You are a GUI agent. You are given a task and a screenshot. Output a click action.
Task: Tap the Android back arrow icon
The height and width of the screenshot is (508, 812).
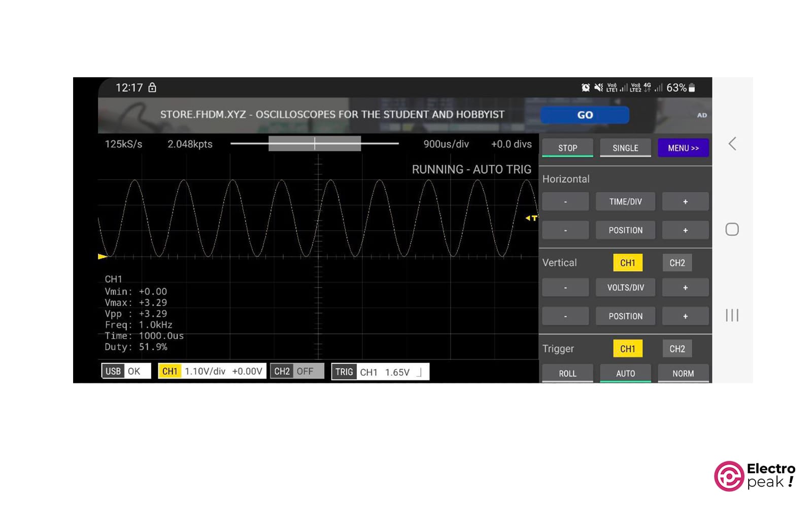pos(732,144)
